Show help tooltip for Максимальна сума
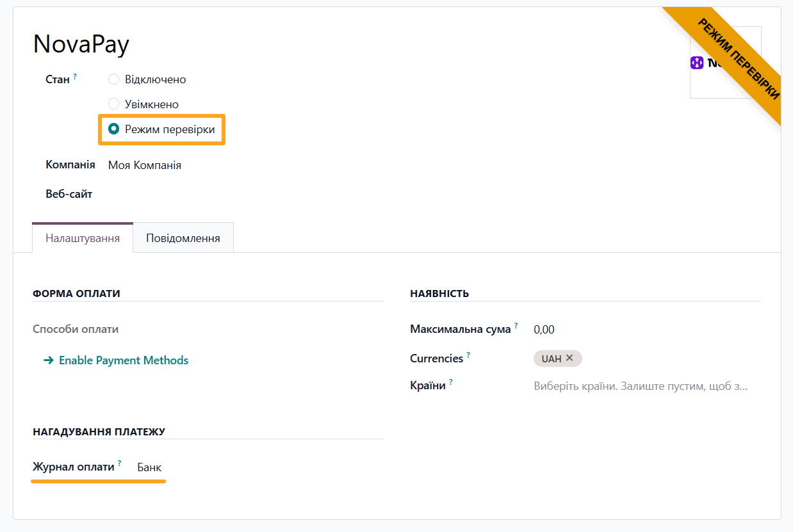Image resolution: width=793 pixels, height=532 pixels. 516,325
